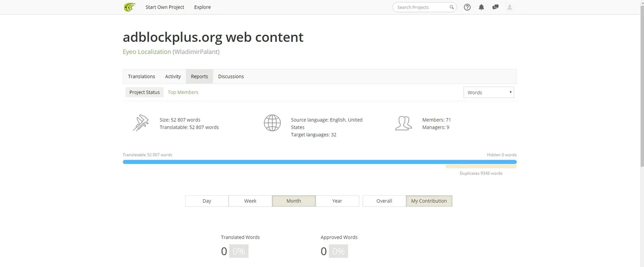Open the Translations tab
Image resolution: width=644 pixels, height=267 pixels.
coord(141,76)
